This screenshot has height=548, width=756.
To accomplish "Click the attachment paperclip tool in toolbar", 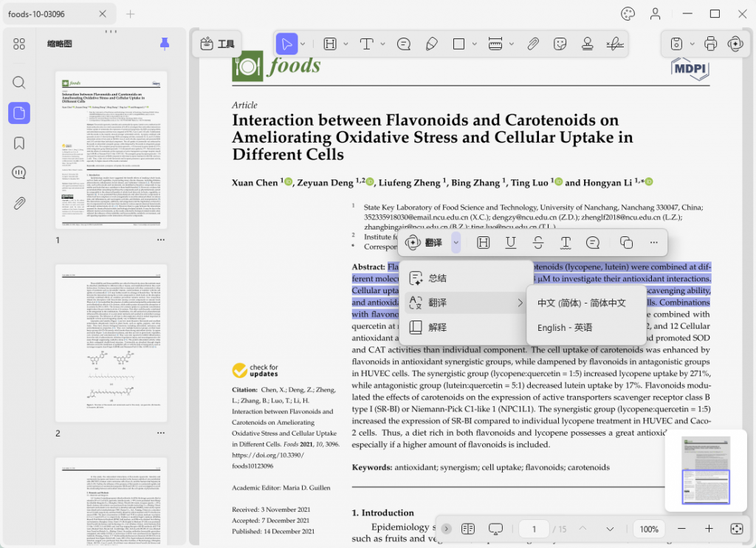I will point(533,44).
